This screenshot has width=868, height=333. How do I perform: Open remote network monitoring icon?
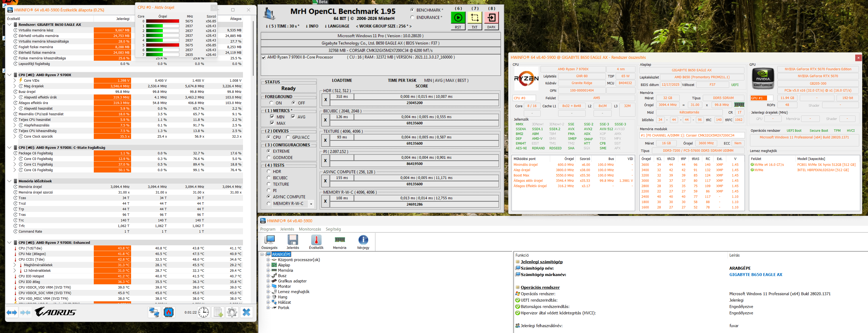pos(154,313)
